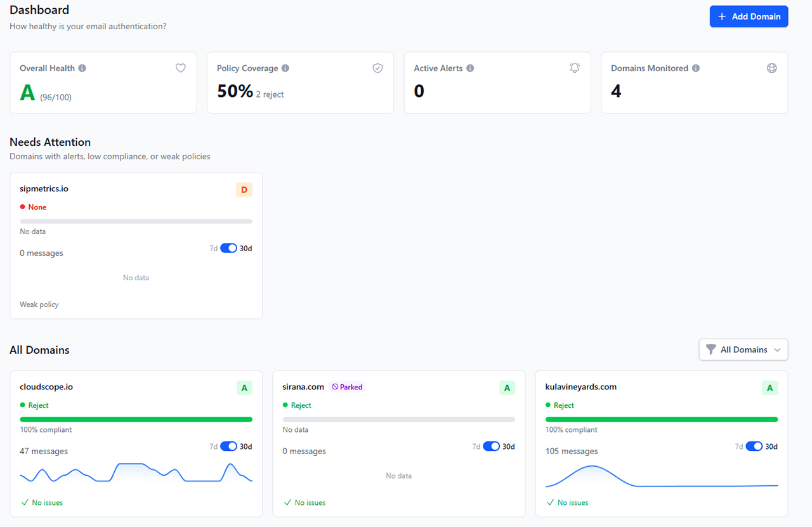Select the 7d label on cloudscope.io card

pos(213,446)
